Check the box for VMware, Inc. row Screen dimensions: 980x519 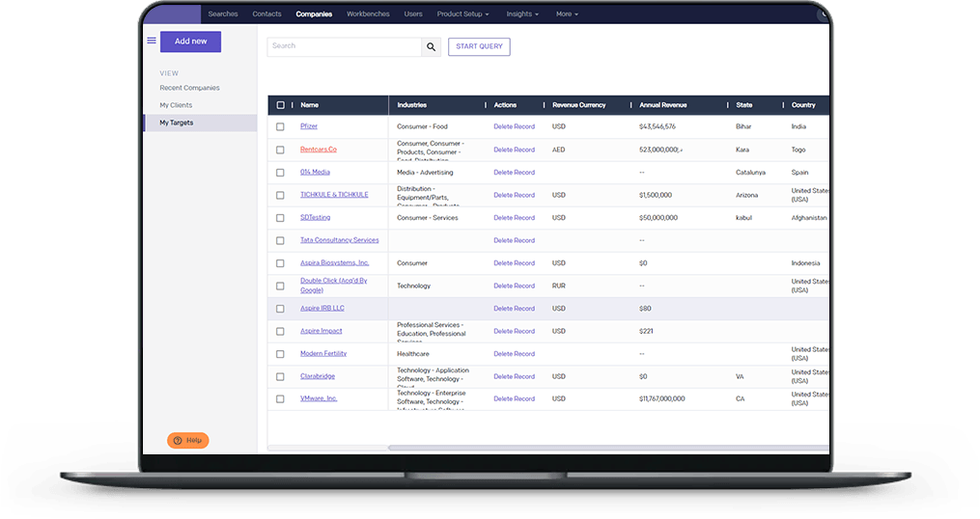pos(281,399)
